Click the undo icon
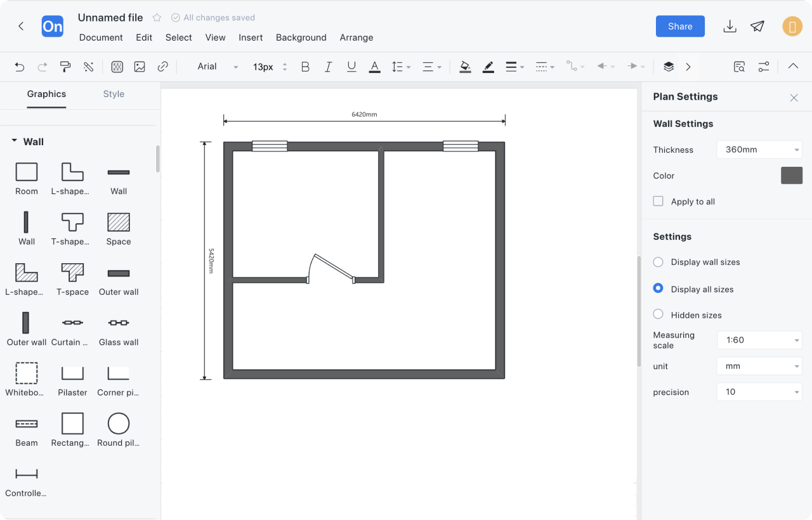The height and width of the screenshot is (520, 812). [20, 67]
